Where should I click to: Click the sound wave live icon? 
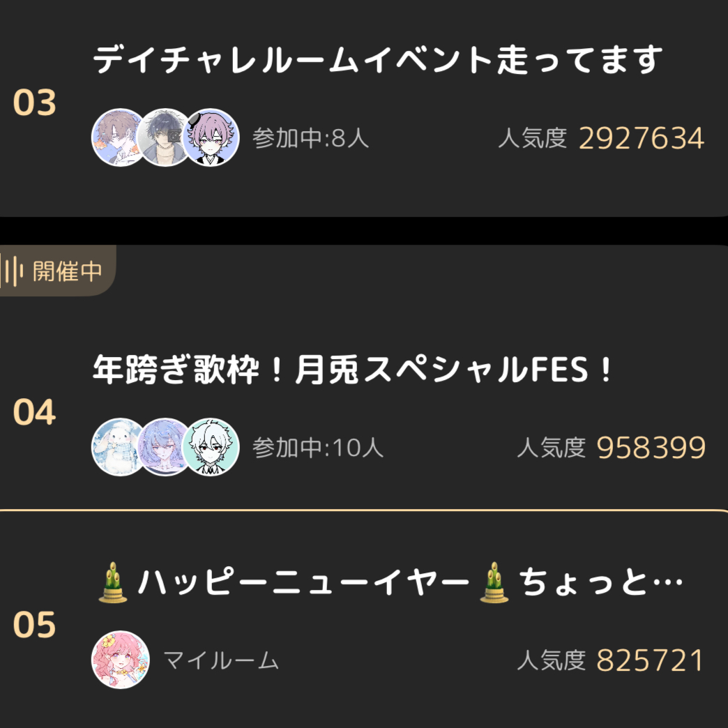[14, 271]
